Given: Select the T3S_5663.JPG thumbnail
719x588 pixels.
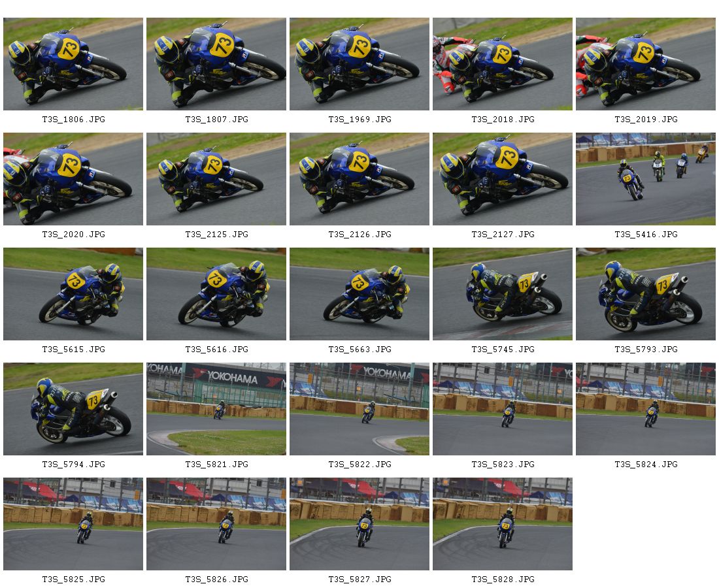Looking at the screenshot, I should click(359, 294).
